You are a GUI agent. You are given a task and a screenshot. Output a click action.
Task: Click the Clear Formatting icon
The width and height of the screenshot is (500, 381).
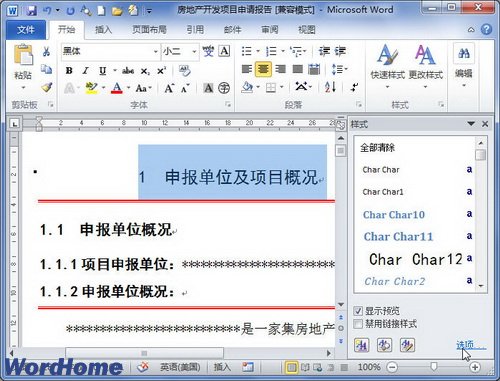click(x=184, y=71)
